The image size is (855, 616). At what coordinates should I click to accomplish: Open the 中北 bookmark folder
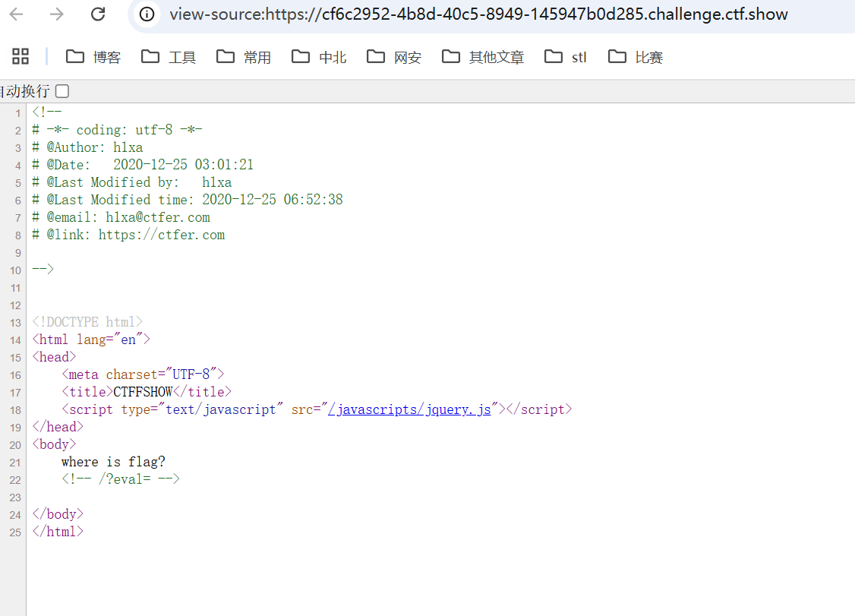[x=319, y=57]
